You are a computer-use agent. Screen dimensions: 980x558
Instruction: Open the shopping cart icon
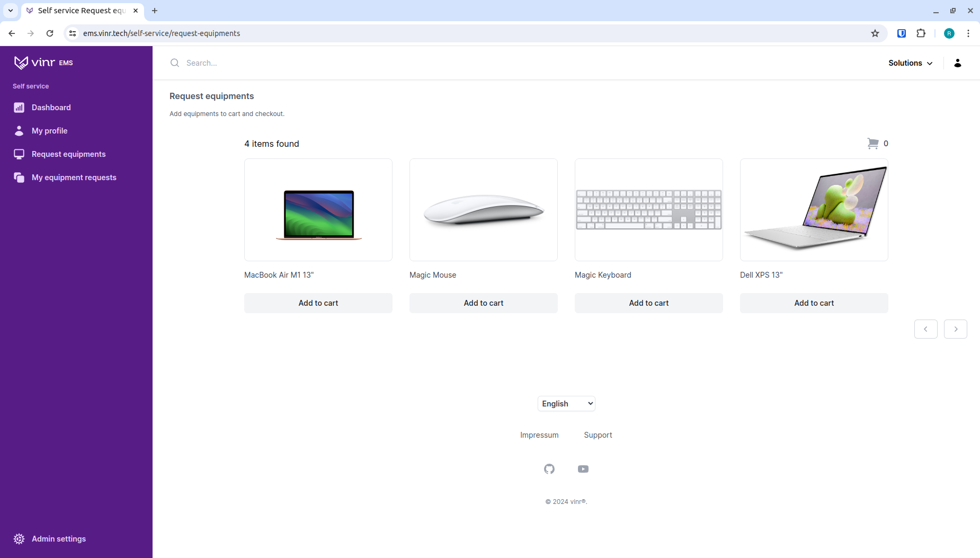pyautogui.click(x=873, y=144)
